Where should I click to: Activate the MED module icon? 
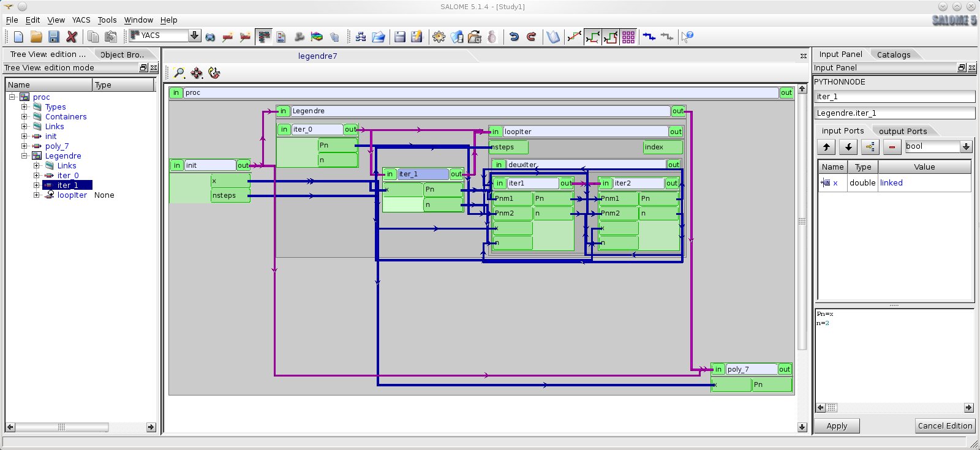(281, 37)
